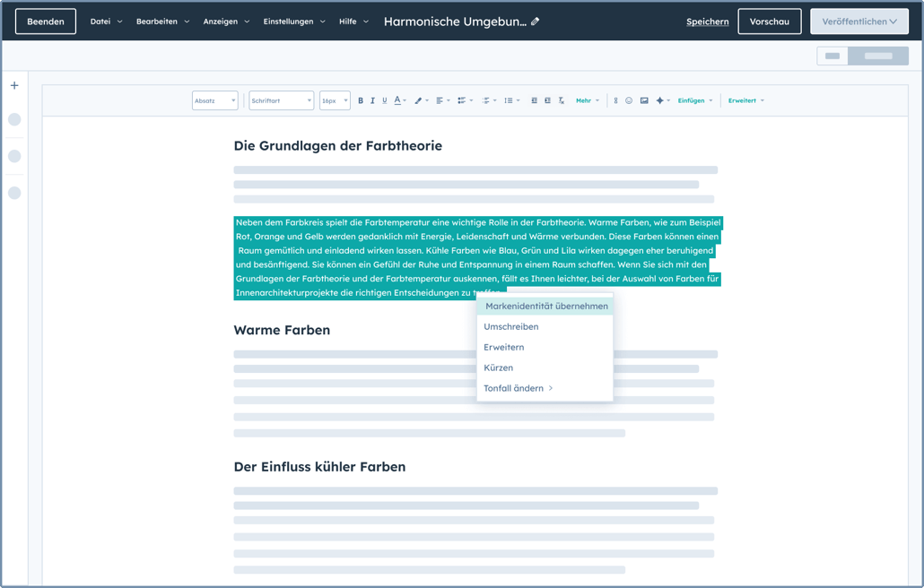Click the Speichern link
The width and height of the screenshot is (924, 588).
(708, 21)
